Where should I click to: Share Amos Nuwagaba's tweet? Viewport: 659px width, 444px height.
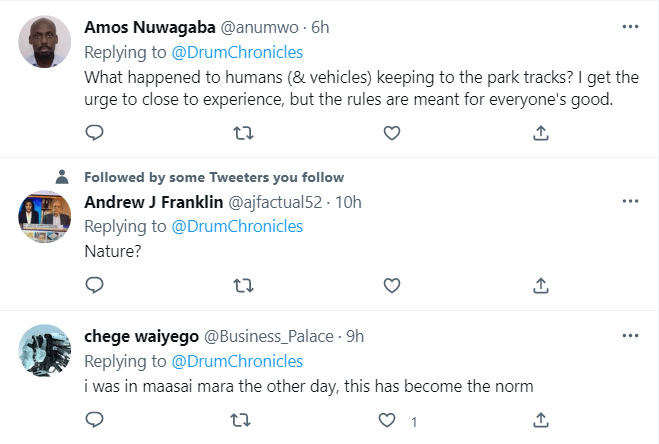coord(540,132)
